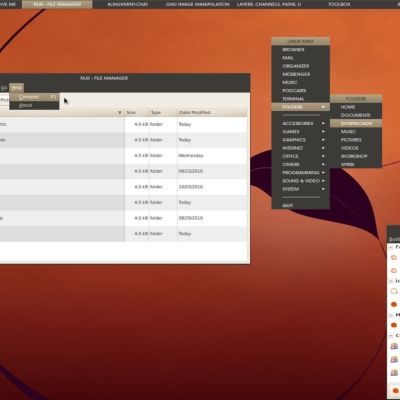
Task: Open Messenger from Linux Mint menu
Action: tap(301, 74)
